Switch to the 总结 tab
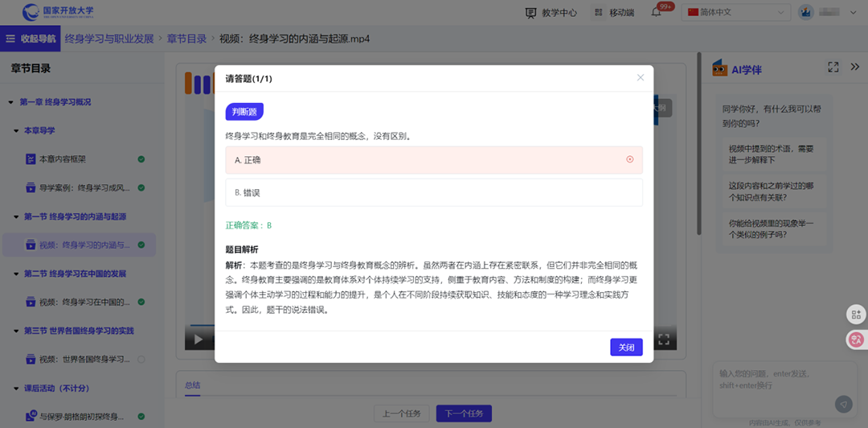Screen dimensions: 868x428 [193, 385]
